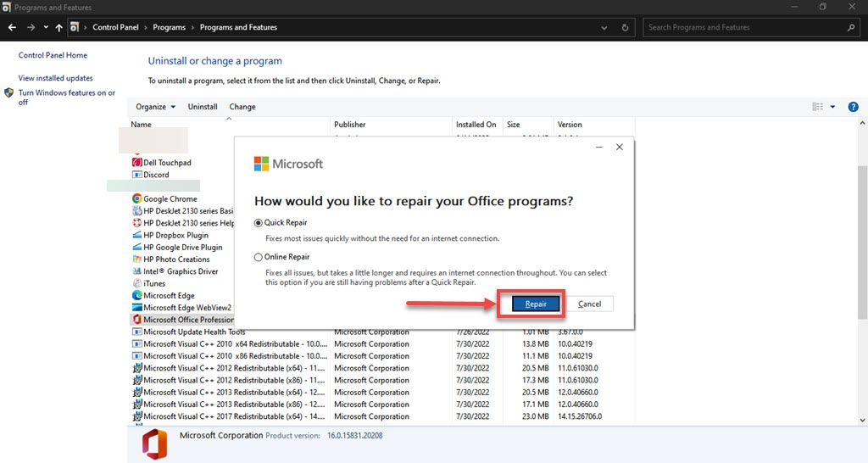Select Visual C++ 2013 Redistributable (x86) row
The height and width of the screenshot is (463, 868).
382,404
